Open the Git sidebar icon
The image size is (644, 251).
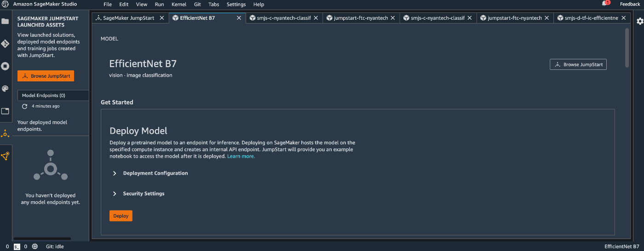5,44
